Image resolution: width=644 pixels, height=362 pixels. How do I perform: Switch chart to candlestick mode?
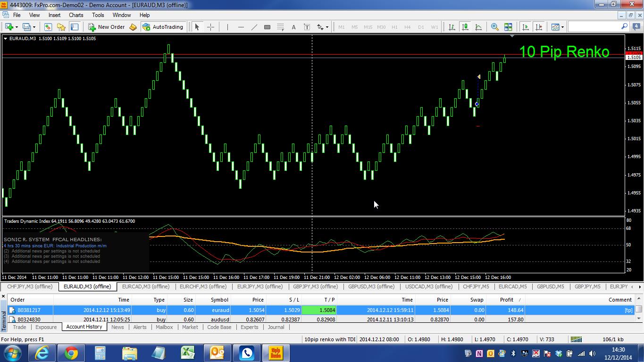pyautogui.click(x=465, y=27)
